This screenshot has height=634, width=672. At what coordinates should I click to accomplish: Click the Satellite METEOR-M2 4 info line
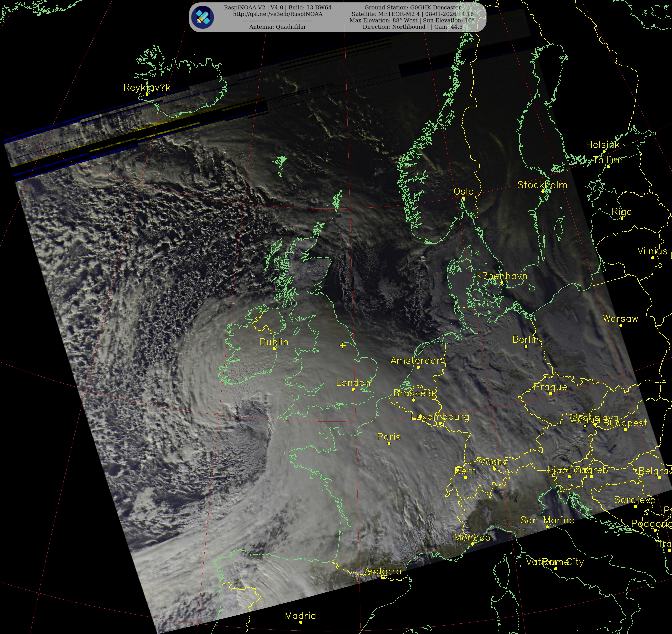point(413,14)
